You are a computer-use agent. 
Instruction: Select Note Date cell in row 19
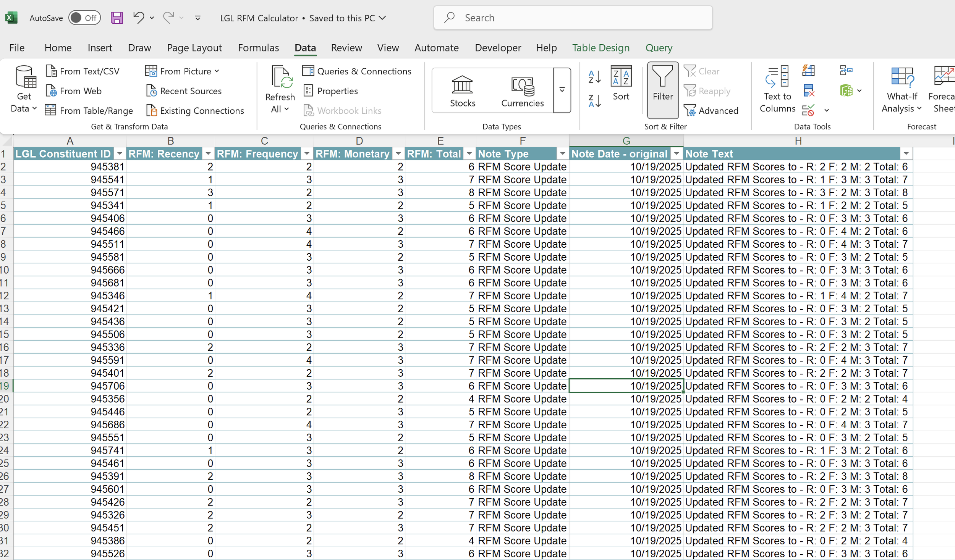coord(626,386)
